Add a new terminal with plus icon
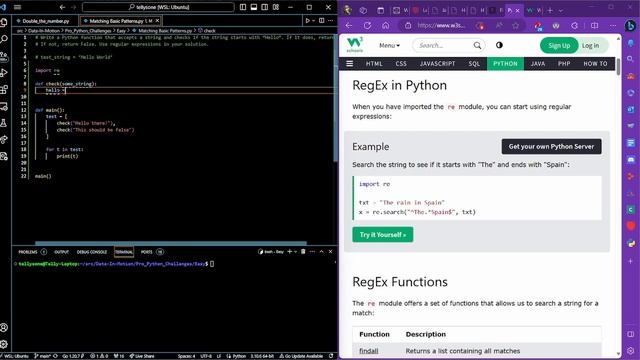 [x=289, y=251]
